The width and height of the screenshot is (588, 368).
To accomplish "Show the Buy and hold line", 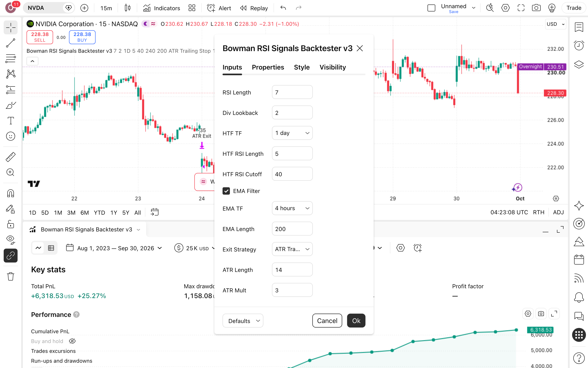I will coord(72,341).
